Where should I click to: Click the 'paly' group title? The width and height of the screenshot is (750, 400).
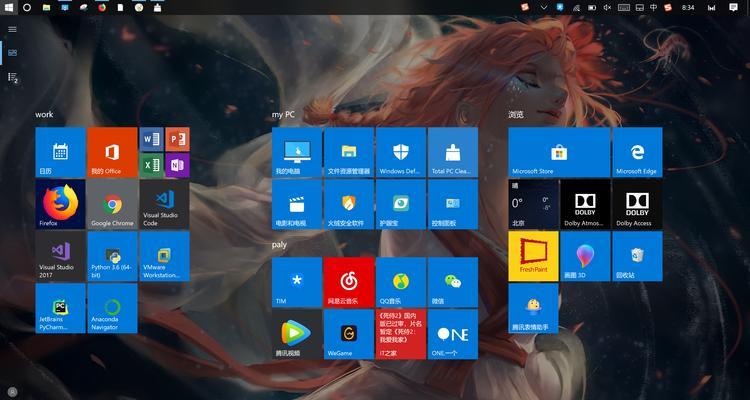pos(279,244)
